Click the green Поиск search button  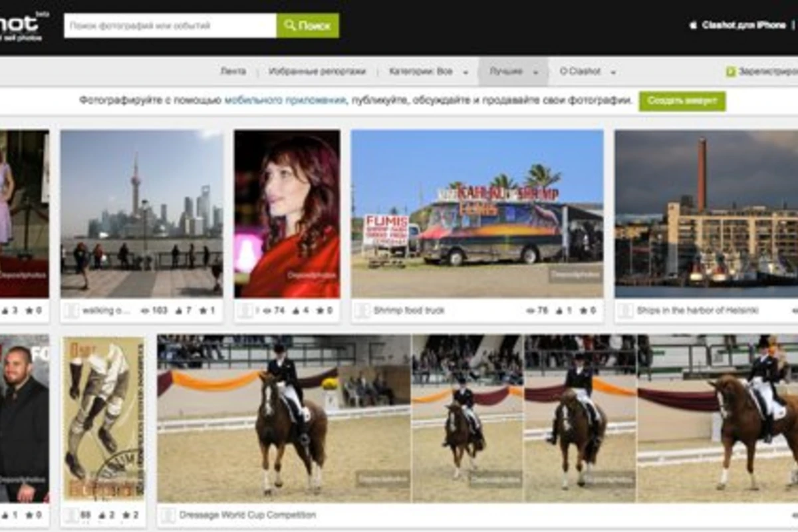point(308,26)
